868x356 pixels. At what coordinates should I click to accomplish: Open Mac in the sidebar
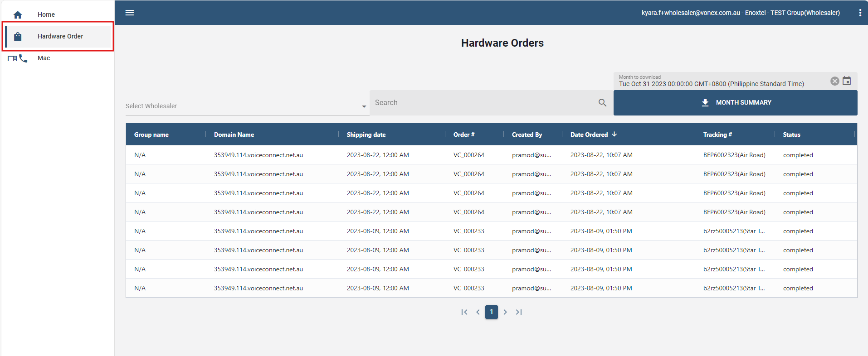coord(44,58)
